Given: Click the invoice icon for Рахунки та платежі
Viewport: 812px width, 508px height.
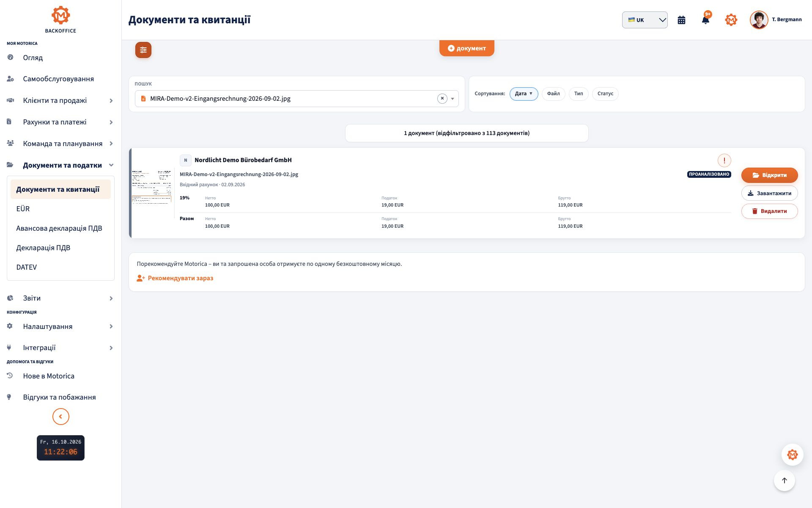Looking at the screenshot, I should (x=9, y=121).
